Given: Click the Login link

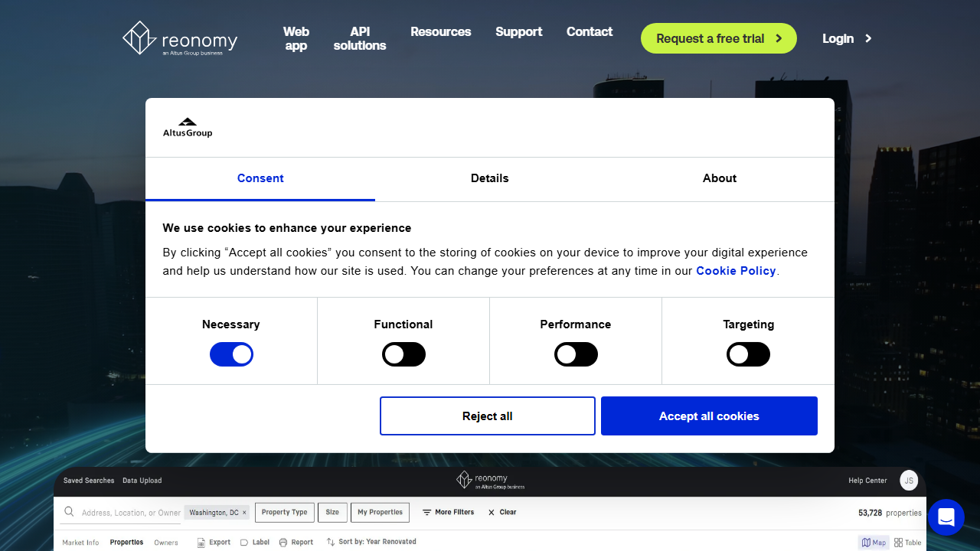Looking at the screenshot, I should coord(838,38).
